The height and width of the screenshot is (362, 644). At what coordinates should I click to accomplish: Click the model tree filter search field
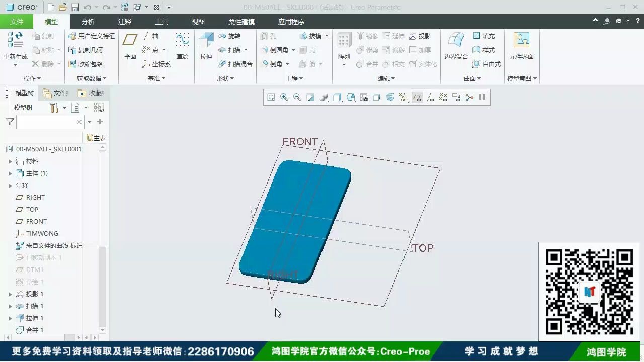coord(50,122)
